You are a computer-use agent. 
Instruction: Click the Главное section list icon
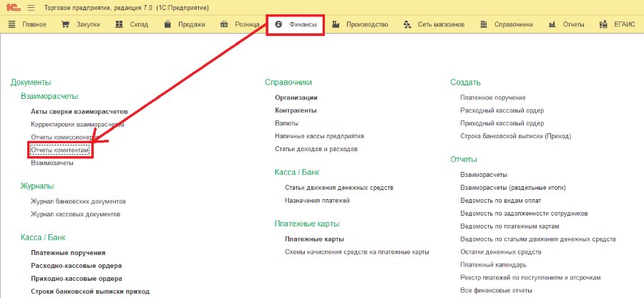pyautogui.click(x=12, y=24)
